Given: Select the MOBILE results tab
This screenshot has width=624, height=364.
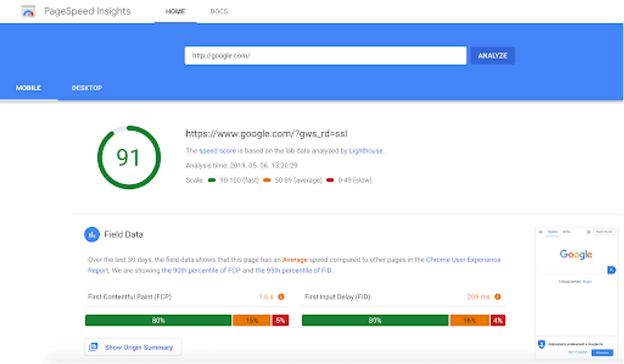Looking at the screenshot, I should tap(28, 88).
